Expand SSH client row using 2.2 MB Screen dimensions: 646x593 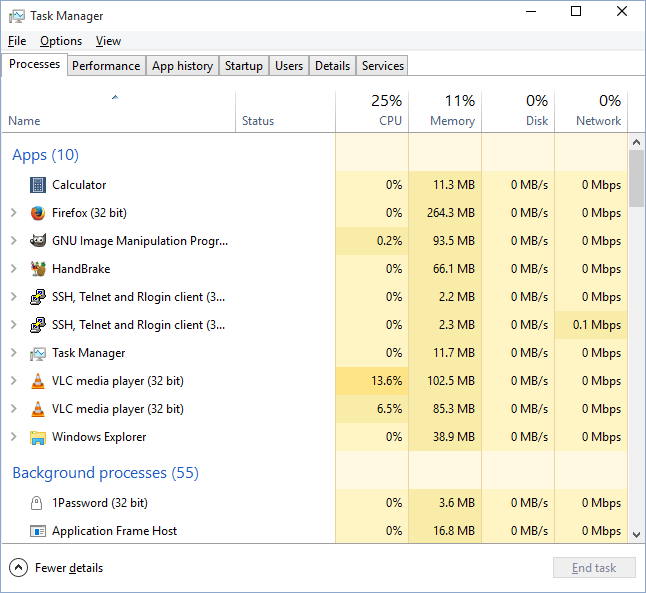14,297
